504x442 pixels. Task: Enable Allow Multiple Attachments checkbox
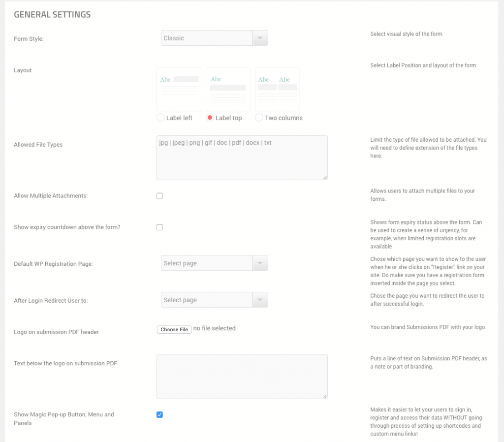159,196
